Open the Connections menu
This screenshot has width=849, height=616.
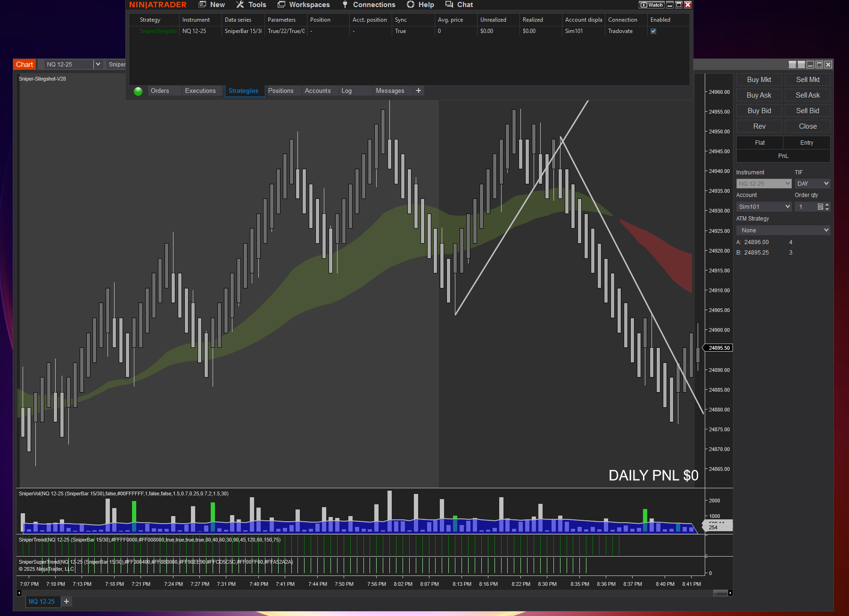coord(369,5)
